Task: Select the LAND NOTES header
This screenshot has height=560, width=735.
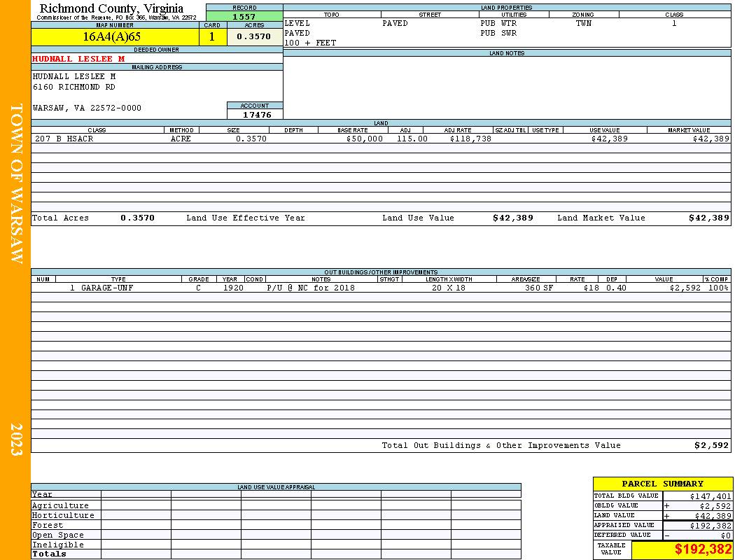Action: click(507, 53)
